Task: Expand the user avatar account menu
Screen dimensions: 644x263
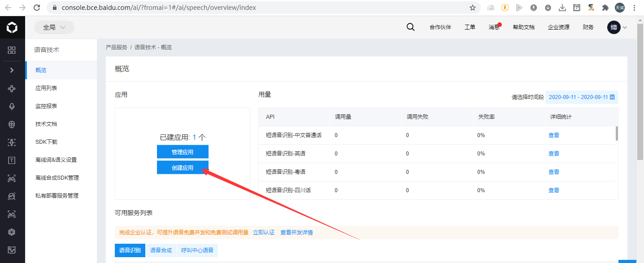Action: point(617,27)
